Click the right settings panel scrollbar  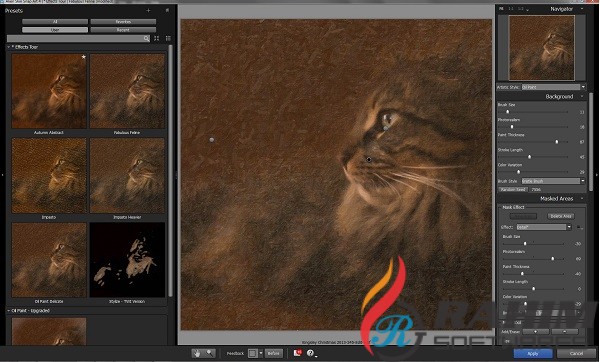click(x=591, y=142)
